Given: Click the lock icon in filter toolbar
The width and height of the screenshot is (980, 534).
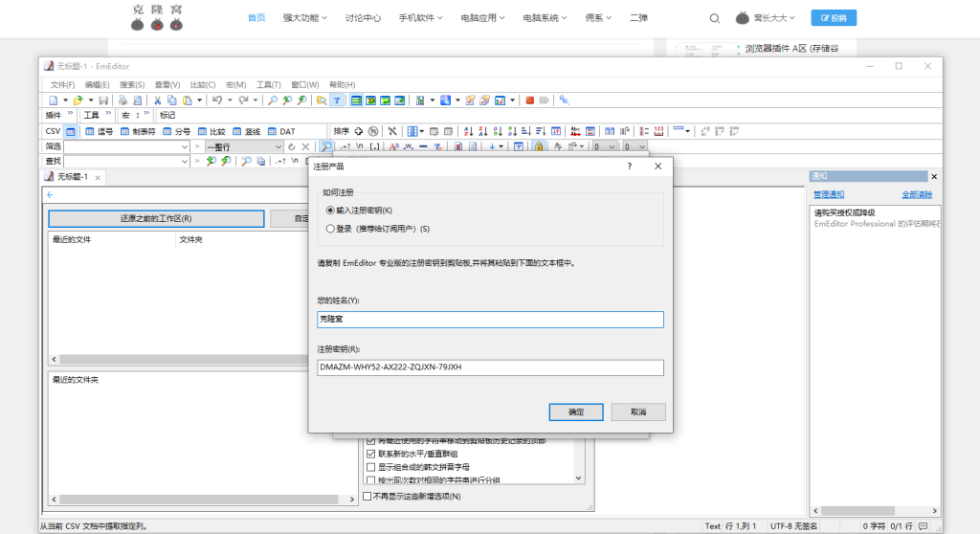Looking at the screenshot, I should coord(539,146).
